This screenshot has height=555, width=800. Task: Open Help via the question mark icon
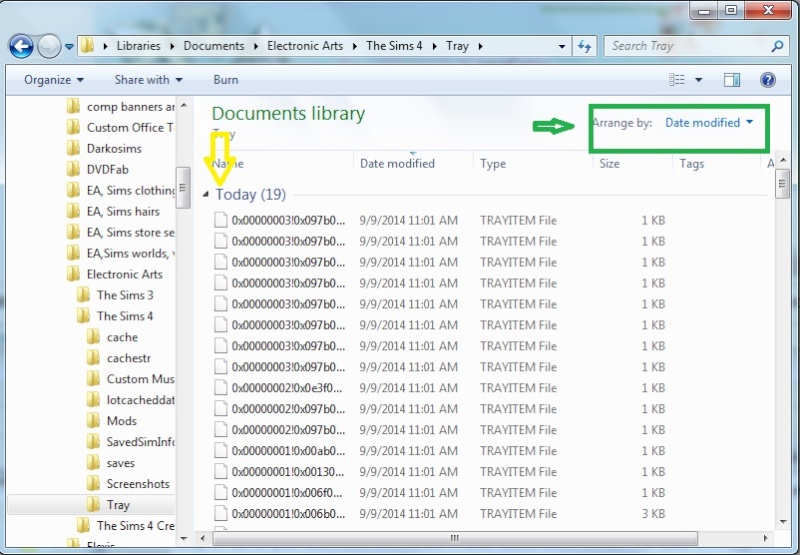pyautogui.click(x=767, y=80)
